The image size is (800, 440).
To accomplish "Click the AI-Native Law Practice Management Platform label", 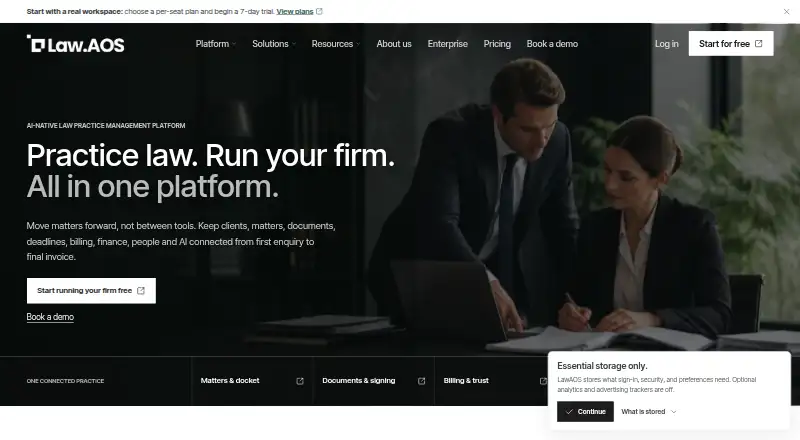I will [x=106, y=126].
